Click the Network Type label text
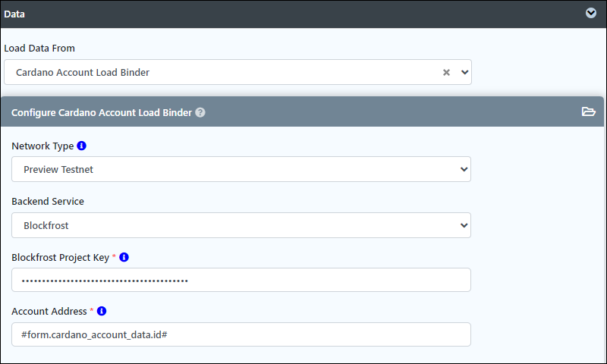Viewport: 607px width, 364px height. pos(42,146)
